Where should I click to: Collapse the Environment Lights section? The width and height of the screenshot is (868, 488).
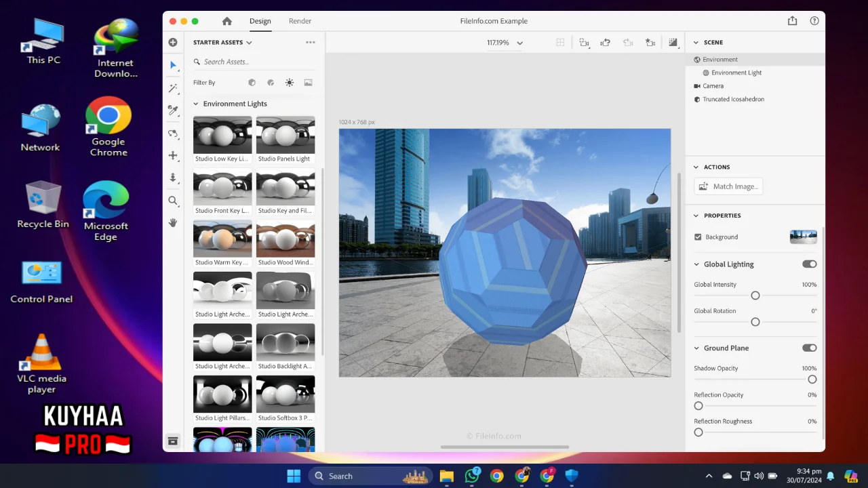click(x=196, y=104)
